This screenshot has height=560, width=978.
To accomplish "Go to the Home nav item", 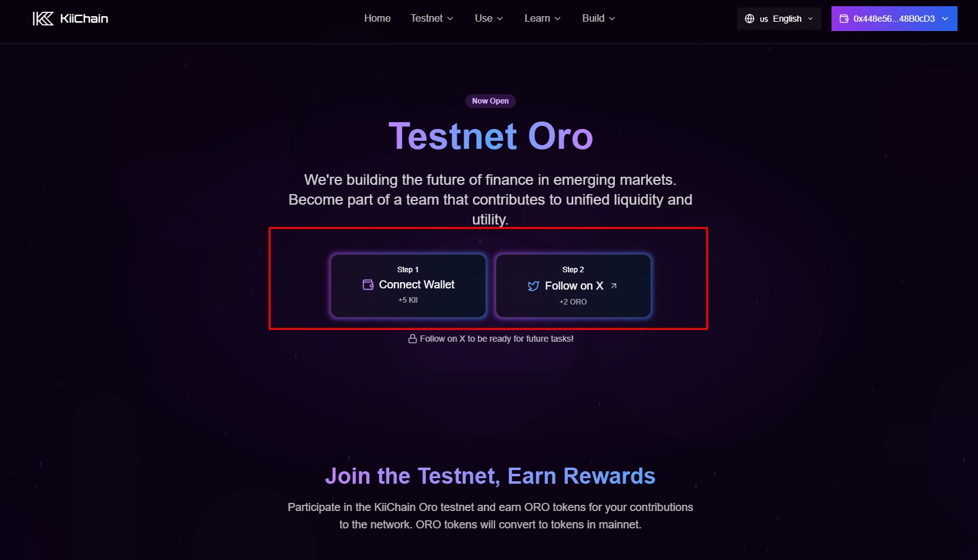I will click(x=377, y=19).
